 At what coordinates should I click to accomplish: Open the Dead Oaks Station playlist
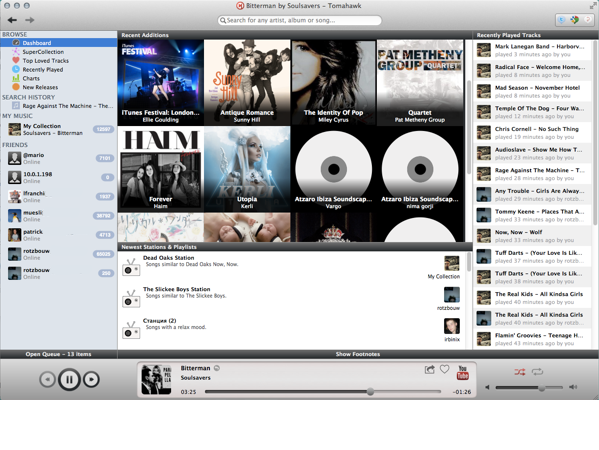coord(168,258)
